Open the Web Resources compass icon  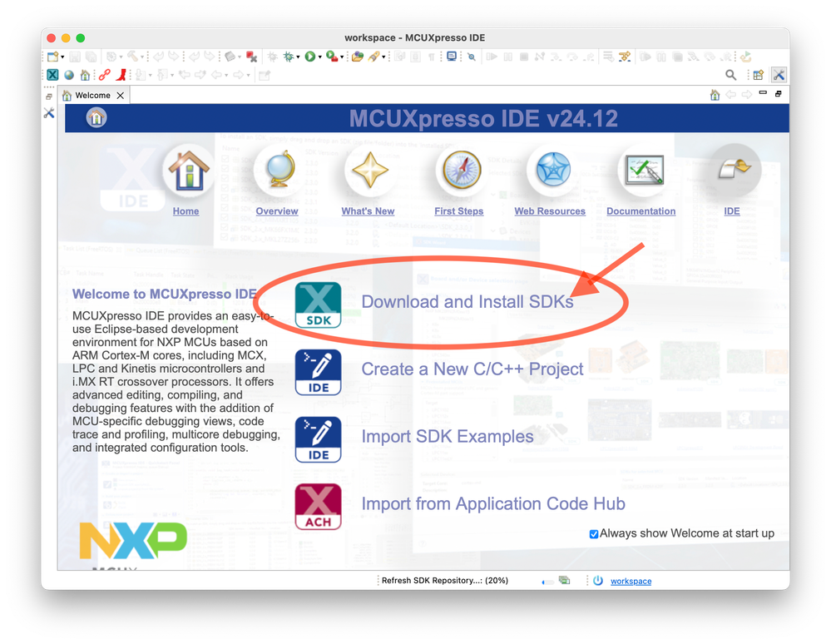click(549, 169)
